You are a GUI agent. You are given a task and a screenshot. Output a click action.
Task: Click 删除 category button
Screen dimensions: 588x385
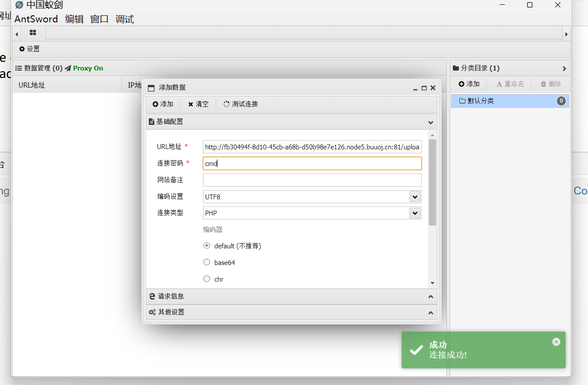[x=551, y=84]
